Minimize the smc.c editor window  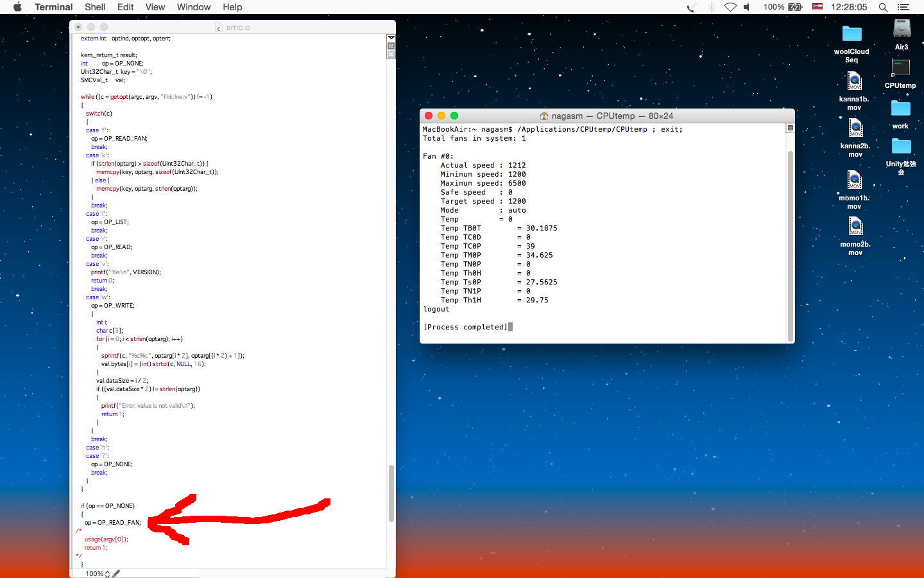91,27
